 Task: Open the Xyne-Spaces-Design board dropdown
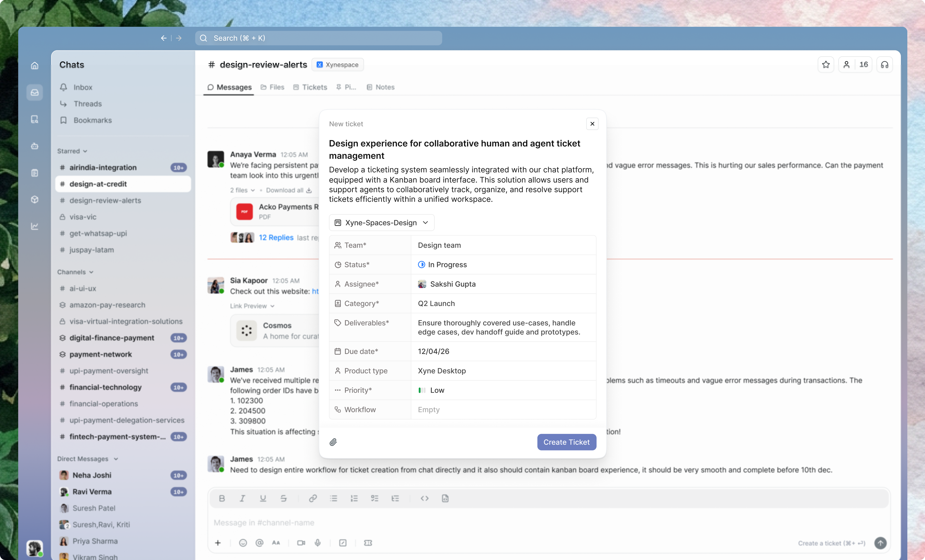coord(381,222)
